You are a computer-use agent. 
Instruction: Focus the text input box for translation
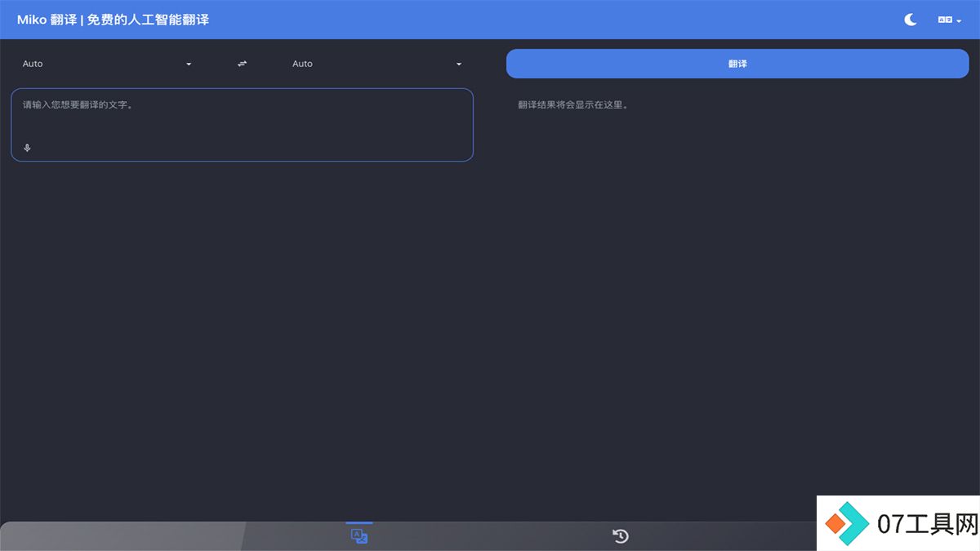242,125
